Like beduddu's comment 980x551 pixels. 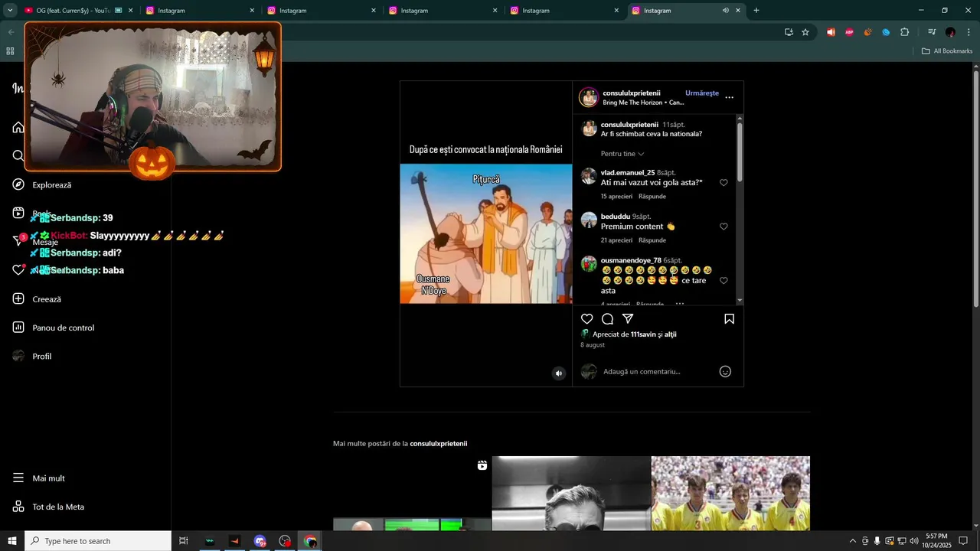point(724,227)
